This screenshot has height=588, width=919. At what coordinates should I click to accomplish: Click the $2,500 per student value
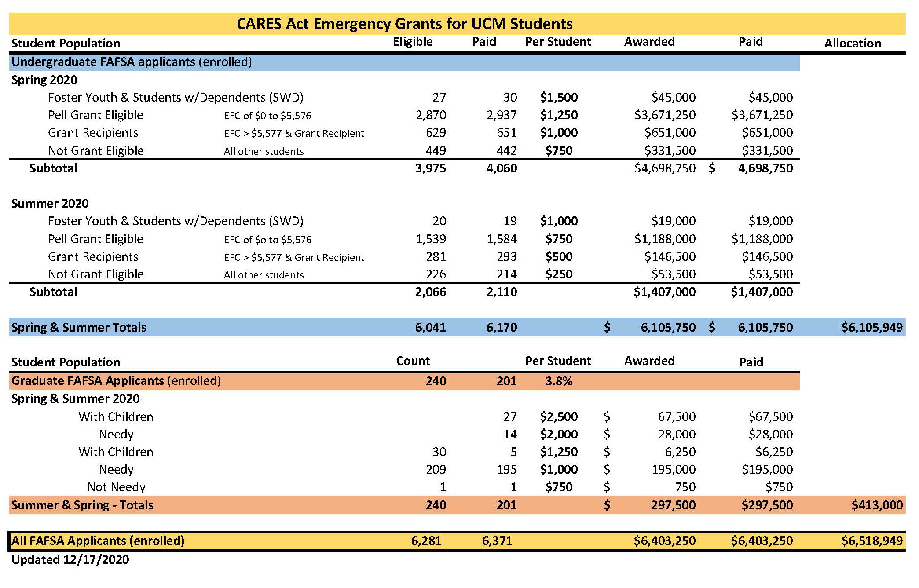[559, 417]
